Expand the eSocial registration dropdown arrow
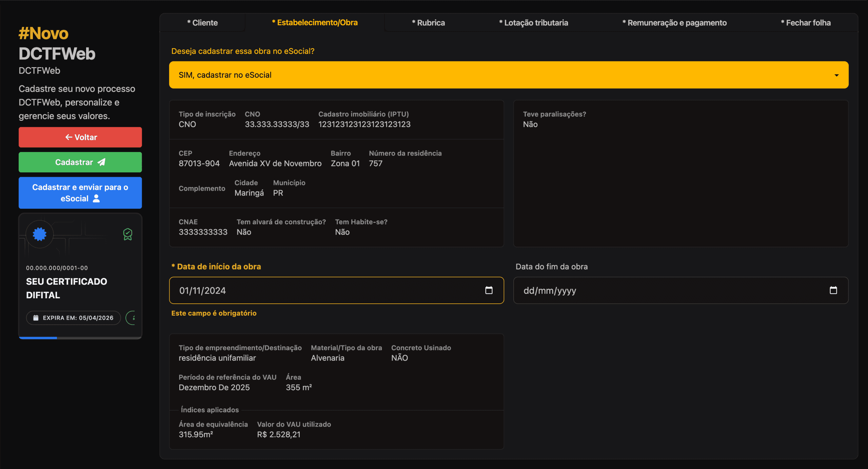The height and width of the screenshot is (469, 868). point(836,75)
